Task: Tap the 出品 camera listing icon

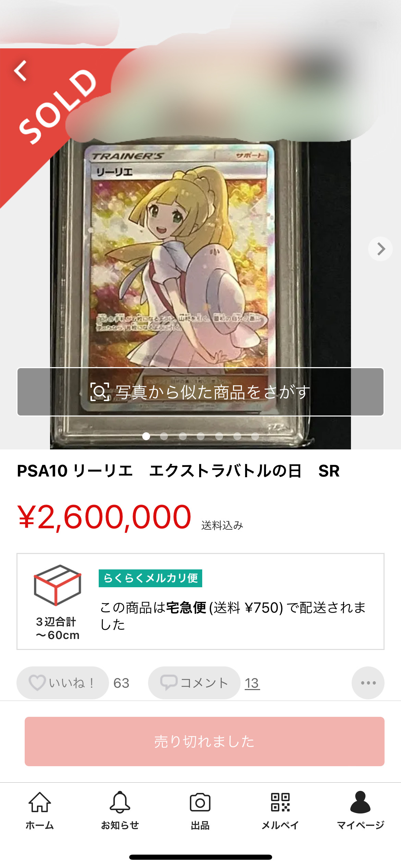Action: tap(200, 810)
